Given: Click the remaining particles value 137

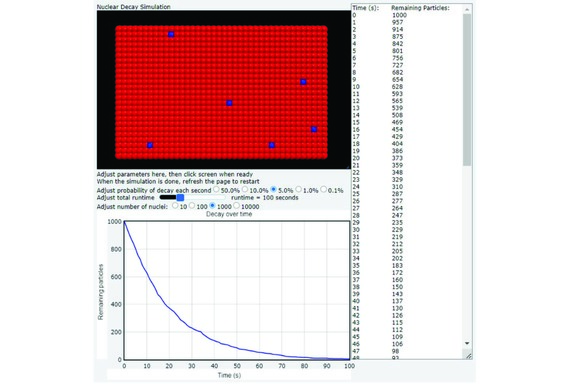Looking at the screenshot, I should pyautogui.click(x=397, y=301).
